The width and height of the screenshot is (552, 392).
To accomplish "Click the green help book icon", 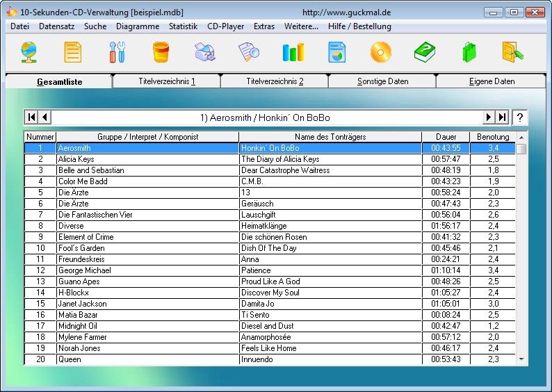I will (x=424, y=52).
